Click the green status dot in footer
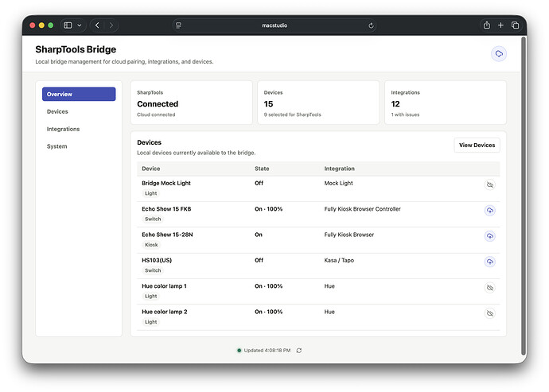This screenshot has width=549, height=392. [x=239, y=351]
